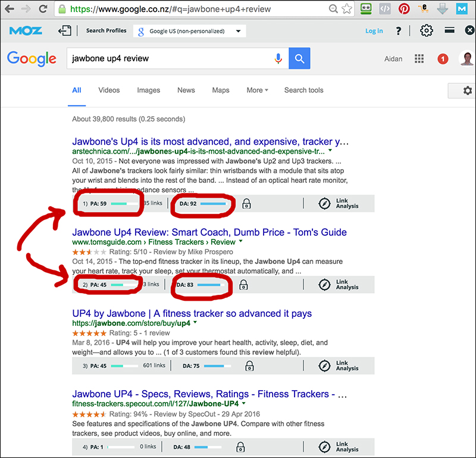The width and height of the screenshot is (476, 458).
Task: Expand the arrow beside the tomsguide.com breadcrumb
Action: (241, 241)
